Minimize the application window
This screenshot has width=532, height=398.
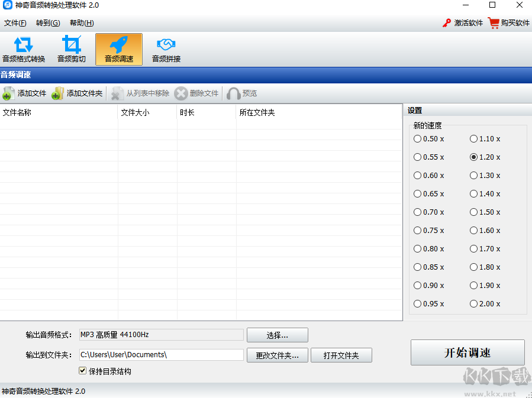tap(466, 5)
